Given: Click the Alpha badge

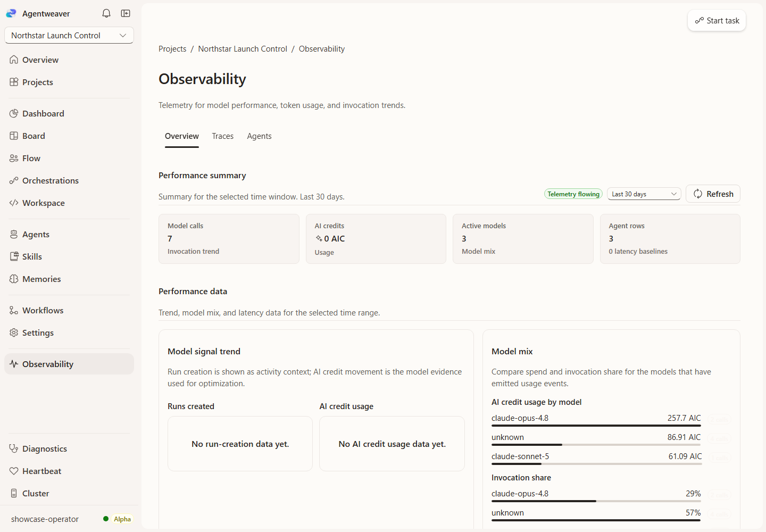Looking at the screenshot, I should coord(122,519).
